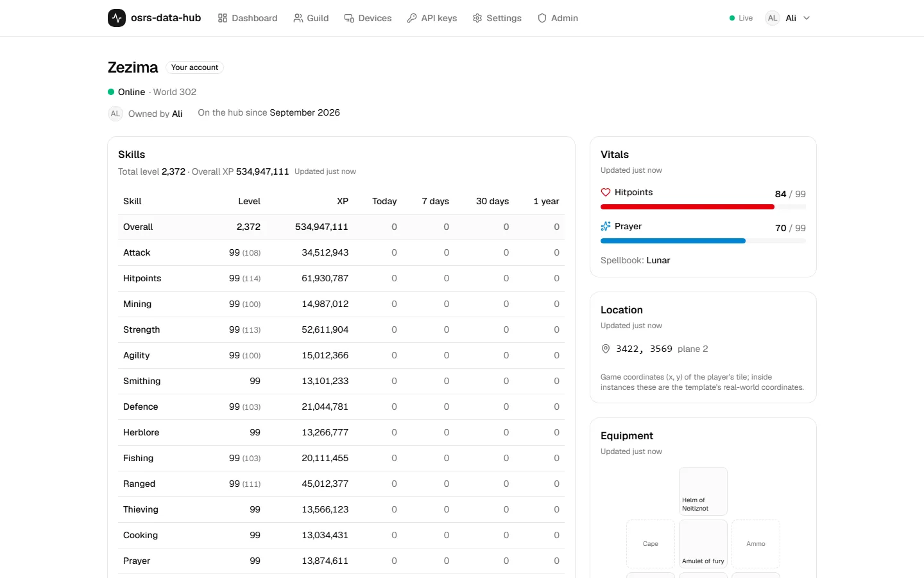Open the Devices section
Screen dimensions: 924x578
tap(368, 18)
